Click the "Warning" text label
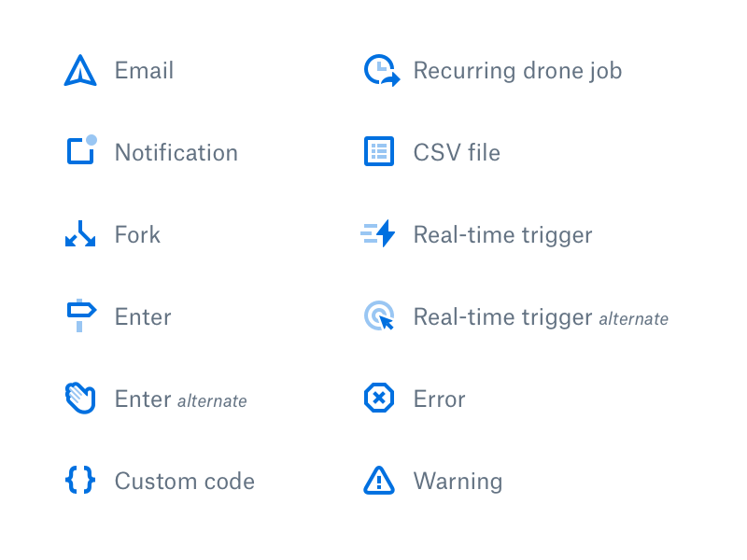This screenshot has height=560, width=747. pyautogui.click(x=458, y=482)
